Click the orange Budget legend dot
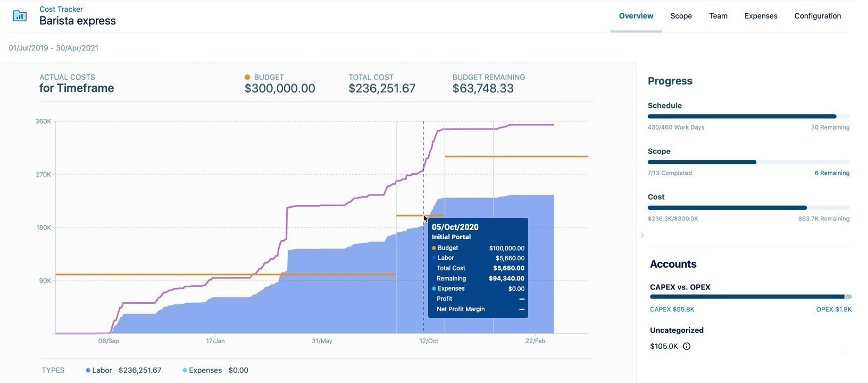868x383 pixels. [247, 78]
